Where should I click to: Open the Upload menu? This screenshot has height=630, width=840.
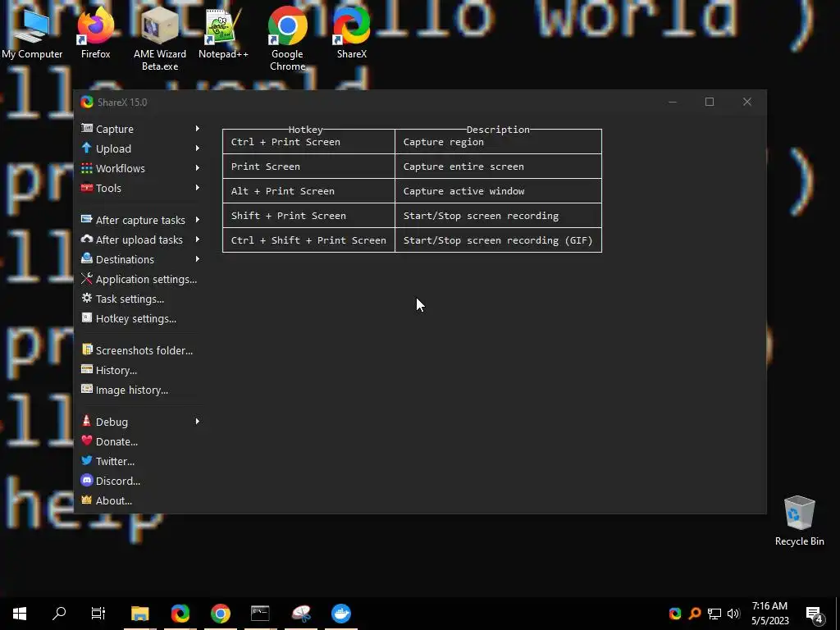140,148
